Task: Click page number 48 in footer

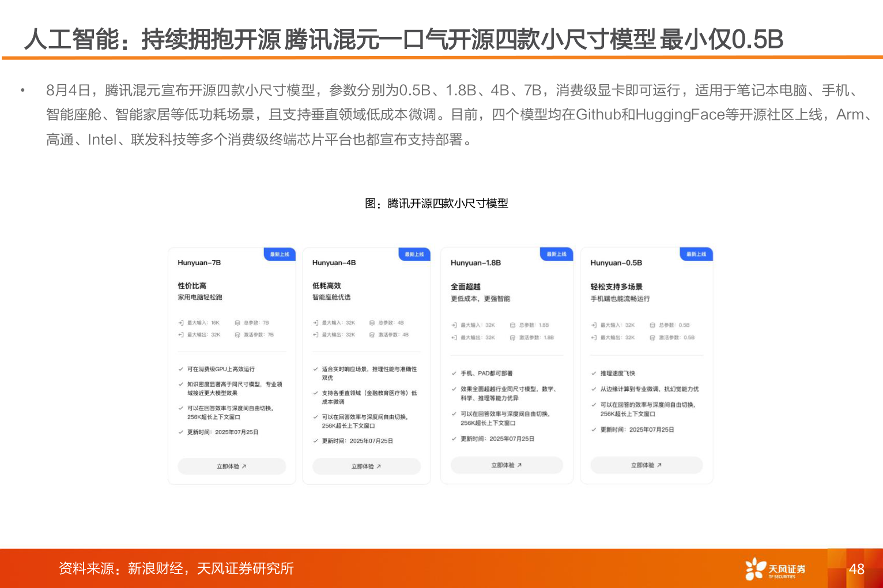Action: tap(856, 570)
